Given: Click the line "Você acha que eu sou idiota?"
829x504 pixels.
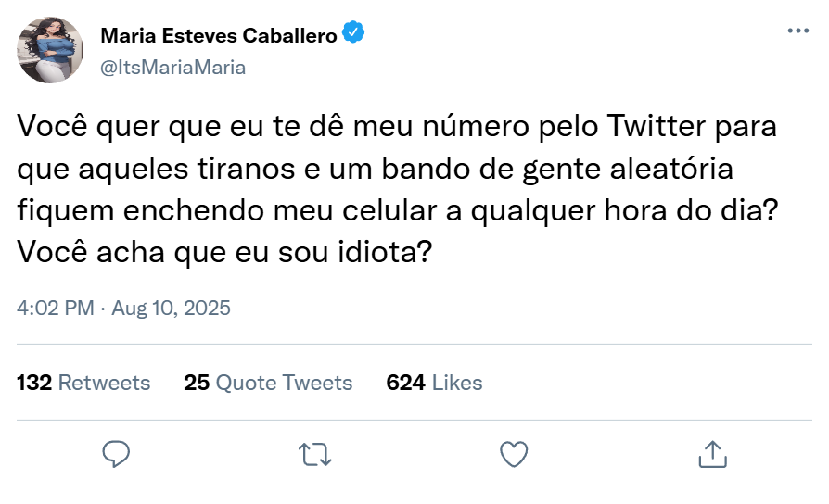Looking at the screenshot, I should tap(223, 251).
